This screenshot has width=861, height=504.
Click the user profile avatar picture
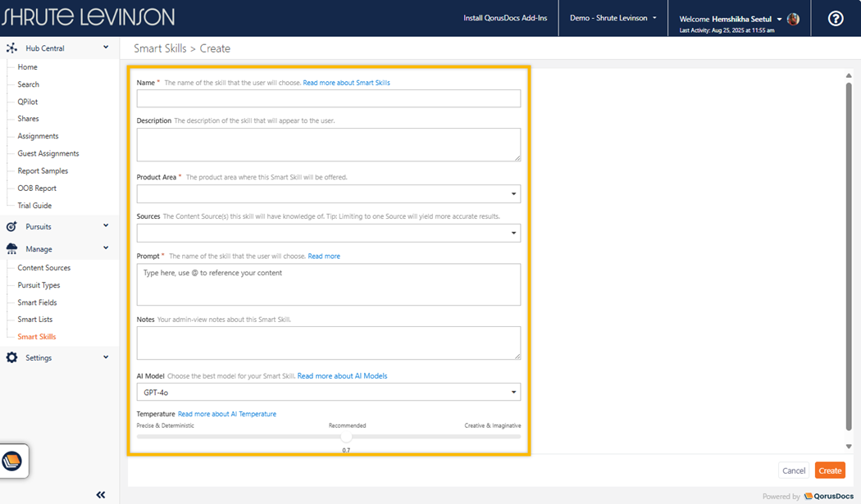click(x=793, y=19)
